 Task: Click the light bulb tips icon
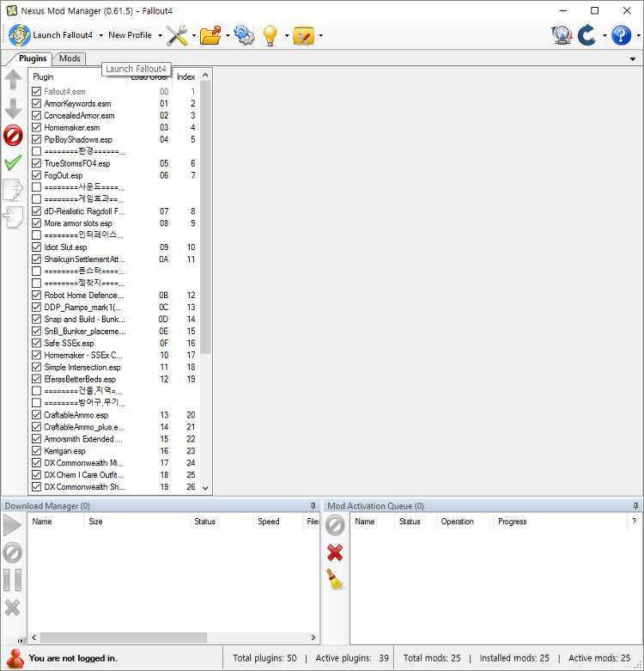(270, 35)
